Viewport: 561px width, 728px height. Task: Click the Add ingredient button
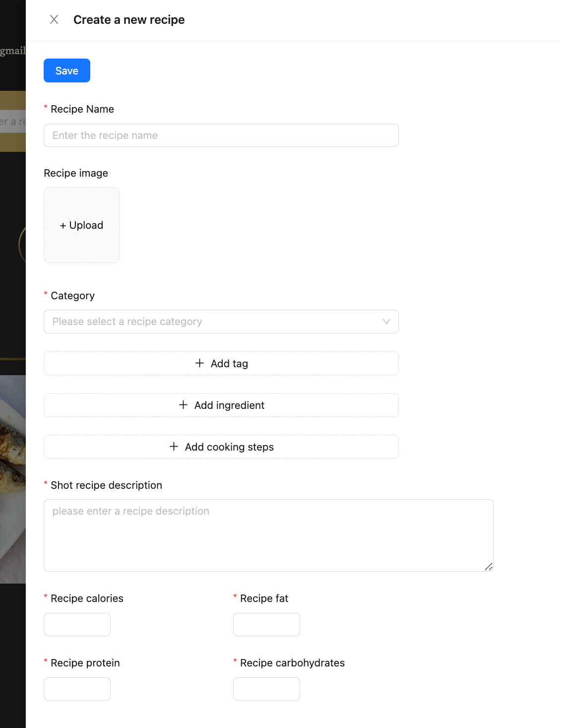(x=221, y=405)
